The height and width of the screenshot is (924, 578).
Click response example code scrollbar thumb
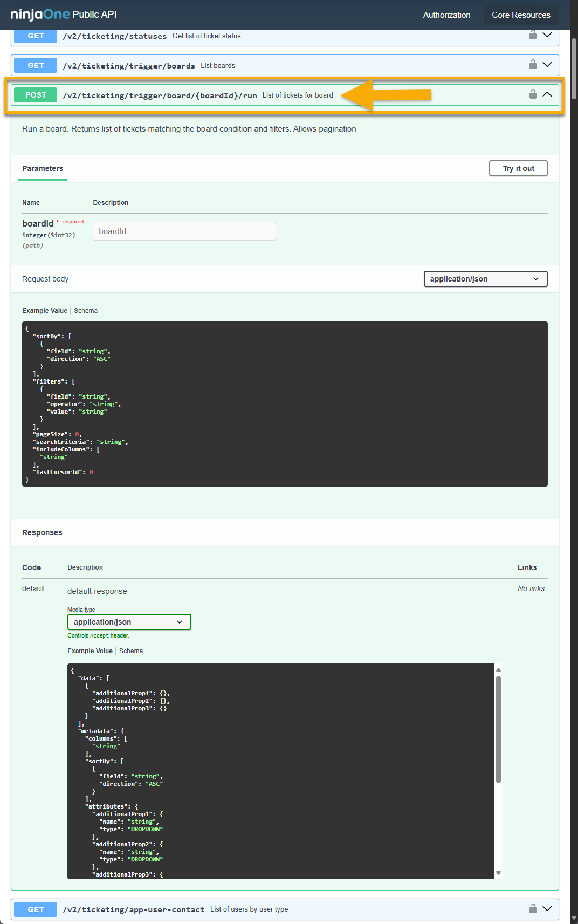(x=498, y=728)
